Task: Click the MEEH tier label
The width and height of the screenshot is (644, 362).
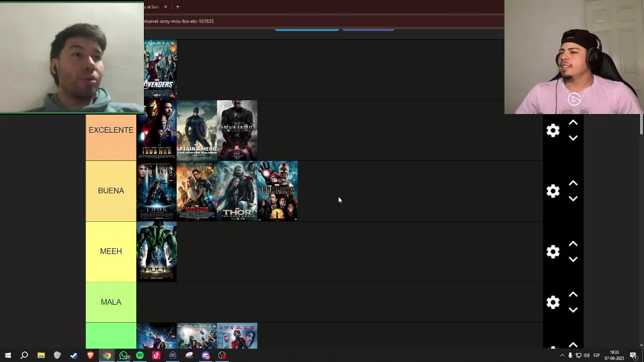Action: click(111, 251)
